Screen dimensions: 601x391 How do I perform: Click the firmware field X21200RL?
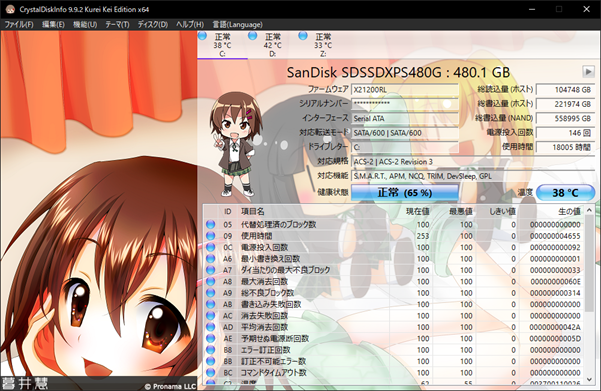pos(405,90)
